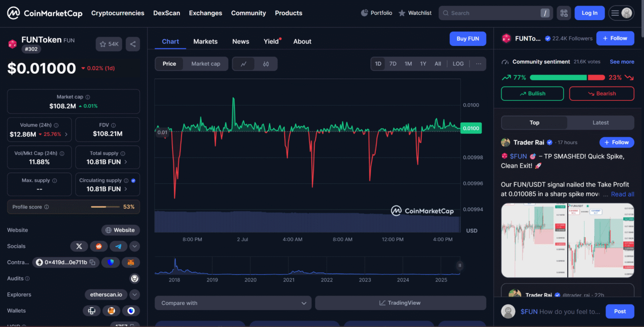Image resolution: width=644 pixels, height=327 pixels.
Task: Open the audit provider icon in Audits row
Action: [135, 278]
